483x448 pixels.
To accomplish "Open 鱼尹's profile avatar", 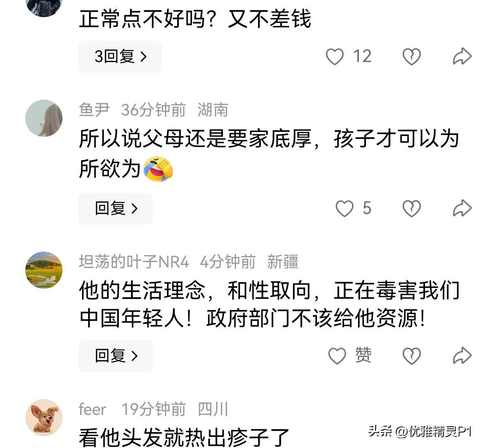I will click(44, 118).
